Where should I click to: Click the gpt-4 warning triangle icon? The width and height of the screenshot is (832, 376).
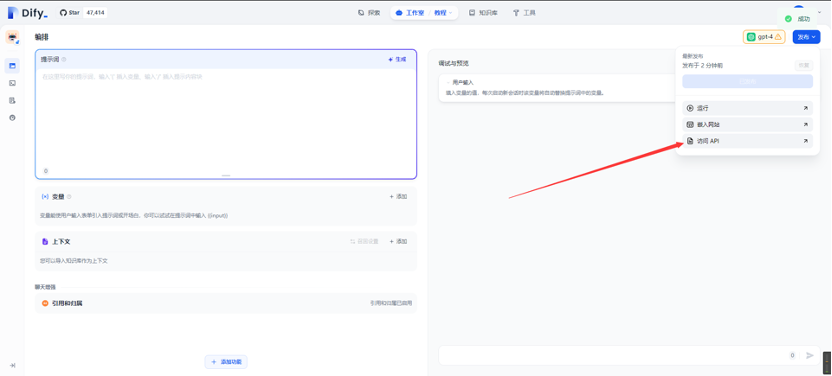[x=778, y=37]
